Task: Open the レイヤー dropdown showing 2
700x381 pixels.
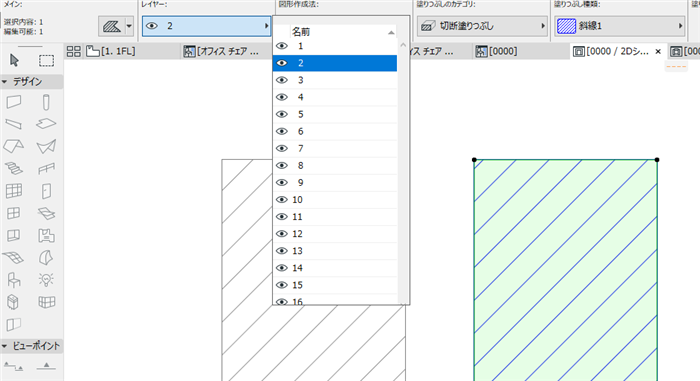Action: (x=207, y=26)
